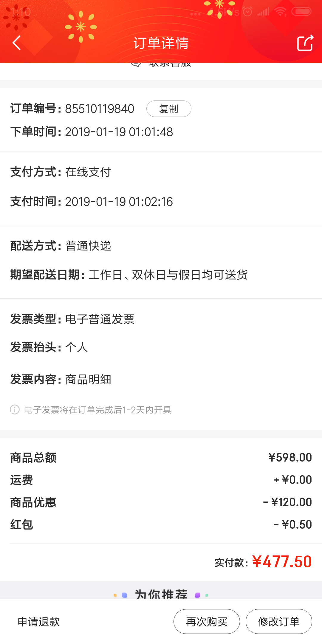Tap the battery icon in status bar
Image resolution: width=322 pixels, height=644 pixels.
(301, 12)
